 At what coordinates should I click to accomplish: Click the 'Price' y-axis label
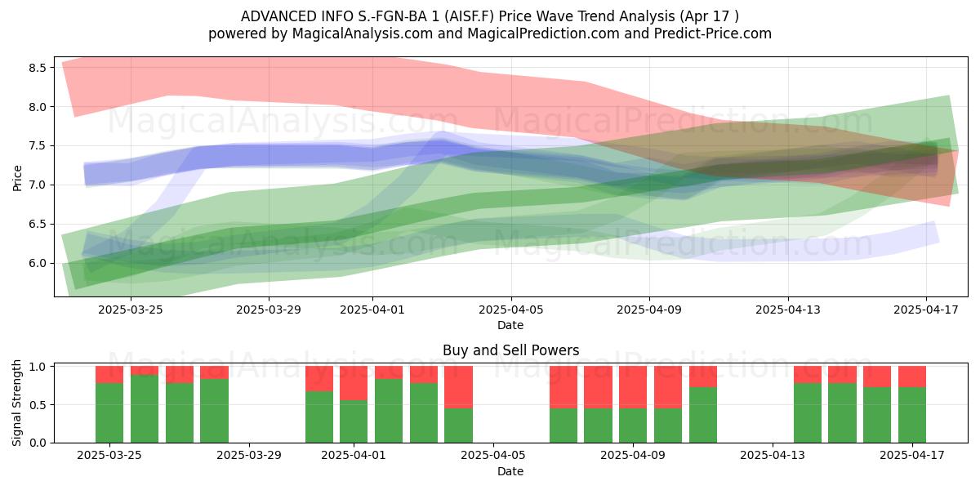point(18,177)
